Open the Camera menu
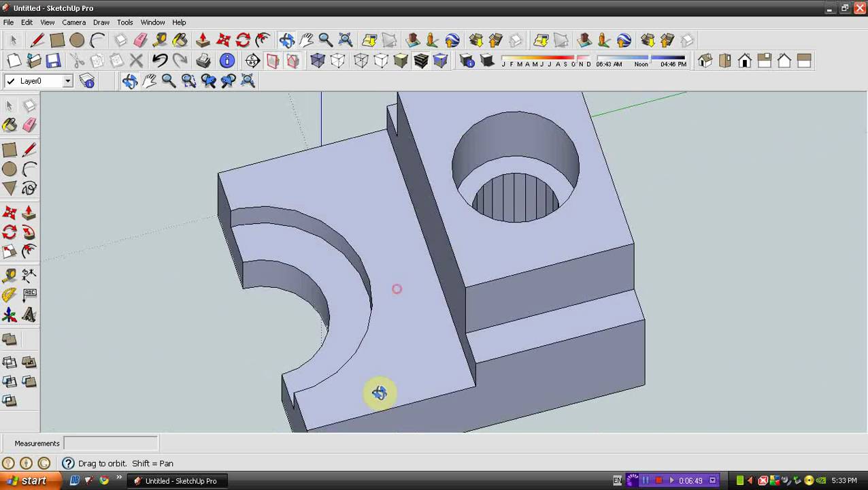This screenshot has width=868, height=490. (x=73, y=22)
